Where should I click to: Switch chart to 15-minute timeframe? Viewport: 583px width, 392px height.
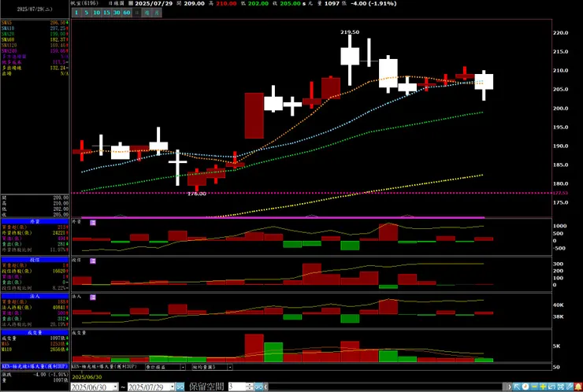point(106,13)
